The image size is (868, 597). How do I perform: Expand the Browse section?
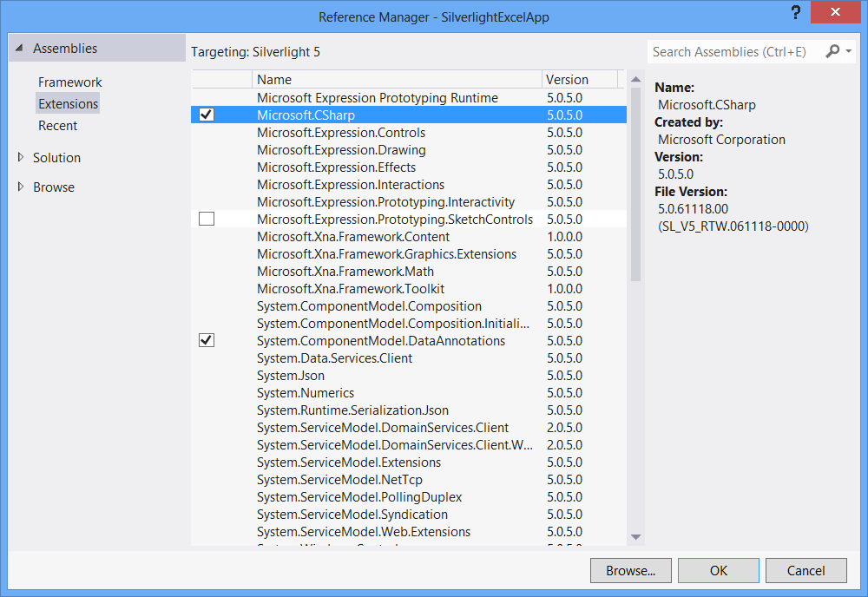point(21,187)
